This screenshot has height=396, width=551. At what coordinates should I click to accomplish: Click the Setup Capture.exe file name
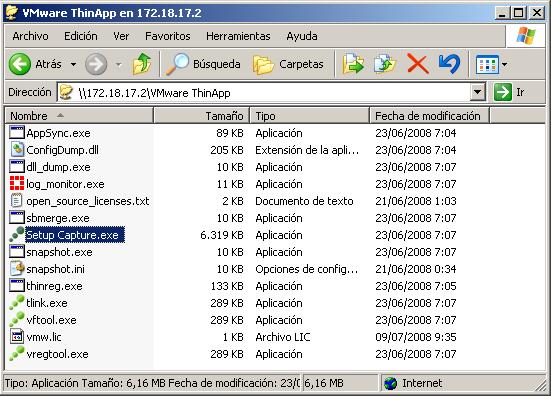(x=75, y=235)
